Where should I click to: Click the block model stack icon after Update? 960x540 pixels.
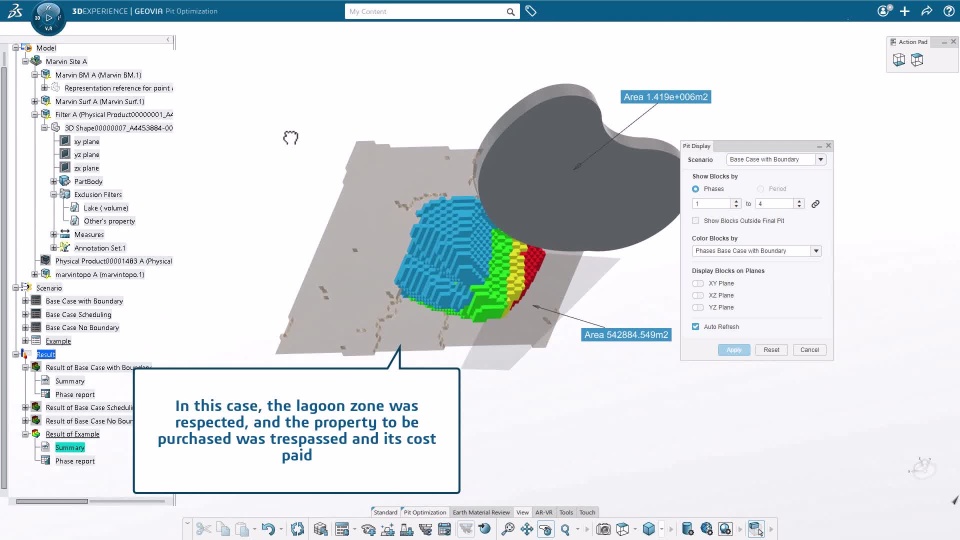point(321,529)
